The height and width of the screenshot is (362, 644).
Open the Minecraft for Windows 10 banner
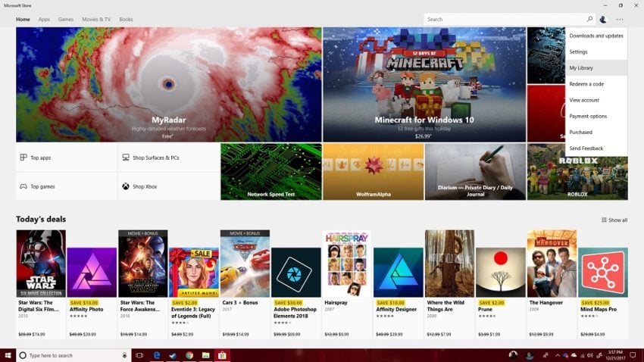pos(424,85)
